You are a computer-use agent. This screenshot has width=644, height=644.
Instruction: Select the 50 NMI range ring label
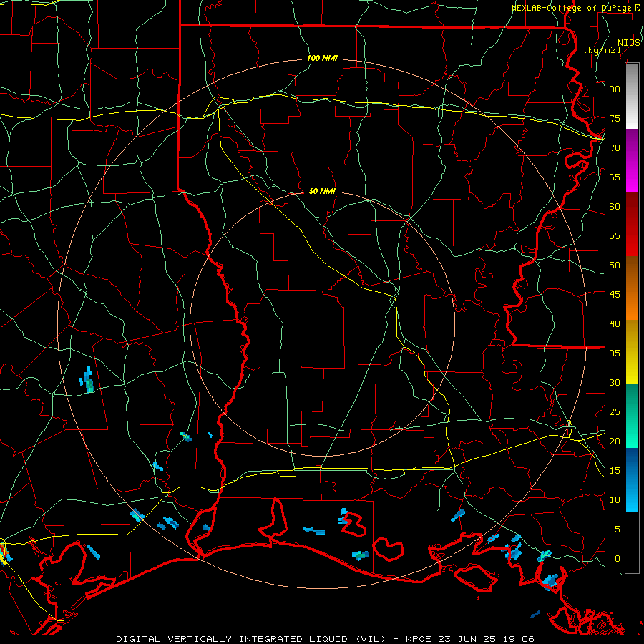[x=322, y=191]
